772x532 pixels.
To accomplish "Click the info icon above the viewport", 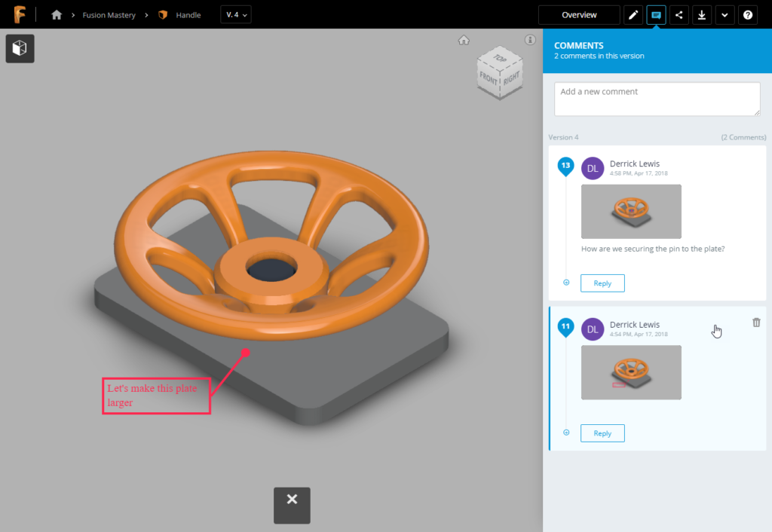I will coord(530,40).
